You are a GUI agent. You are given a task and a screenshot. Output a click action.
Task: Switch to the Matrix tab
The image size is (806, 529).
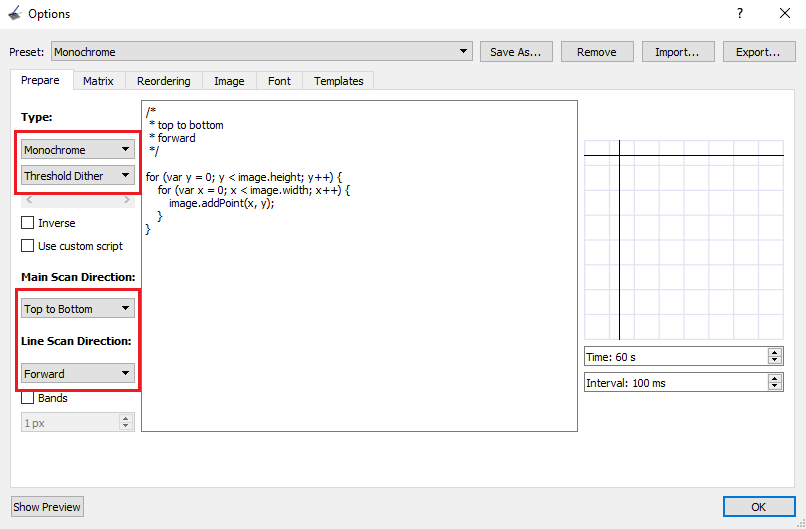click(98, 81)
